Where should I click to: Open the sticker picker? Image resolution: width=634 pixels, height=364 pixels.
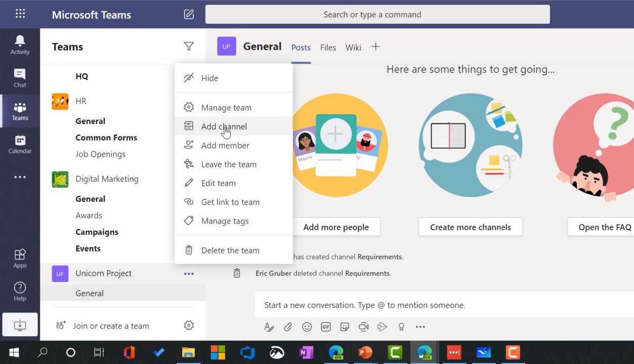coord(345,327)
